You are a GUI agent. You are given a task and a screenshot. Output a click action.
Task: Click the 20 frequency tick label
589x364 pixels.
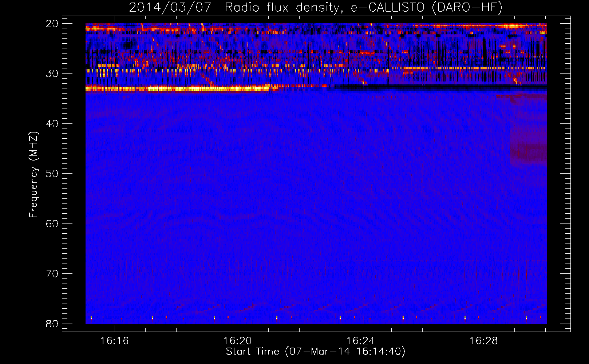(52, 24)
